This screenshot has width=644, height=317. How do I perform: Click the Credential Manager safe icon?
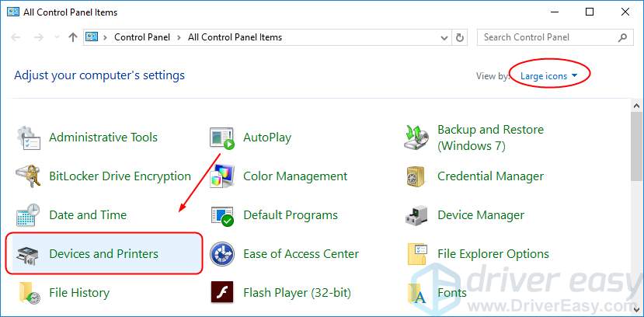click(x=416, y=176)
